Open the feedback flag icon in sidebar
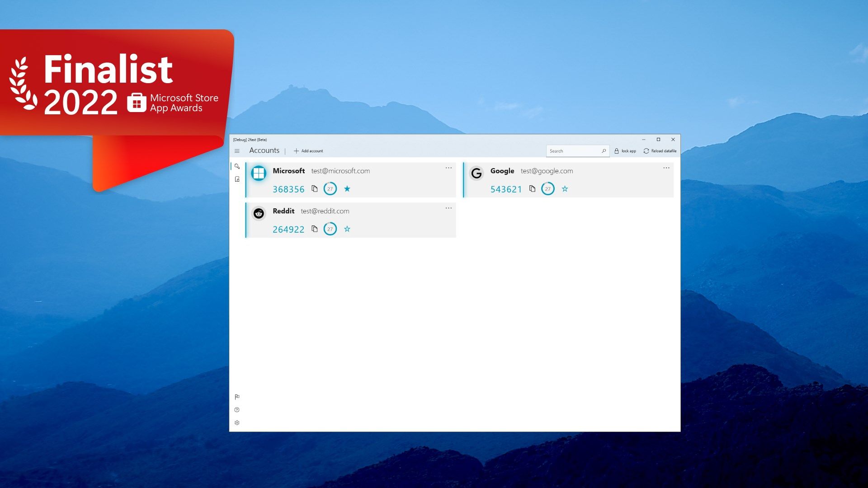This screenshot has height=488, width=868. click(237, 397)
